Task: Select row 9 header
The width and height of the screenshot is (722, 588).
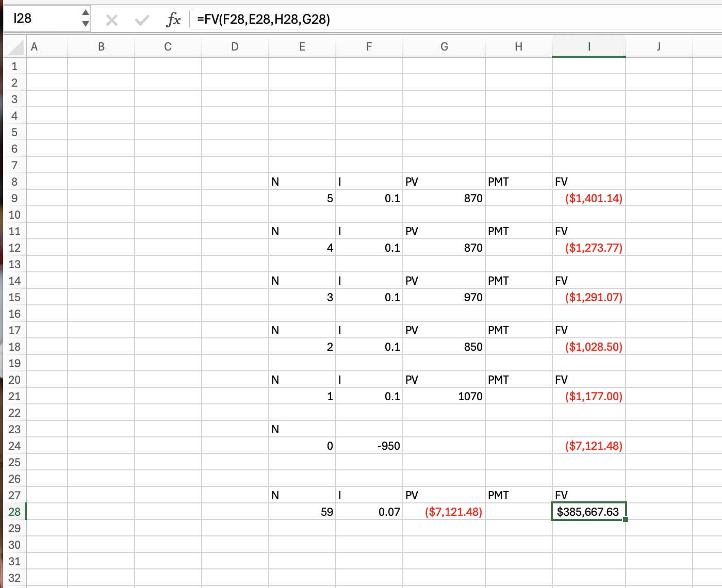Action: tap(14, 198)
